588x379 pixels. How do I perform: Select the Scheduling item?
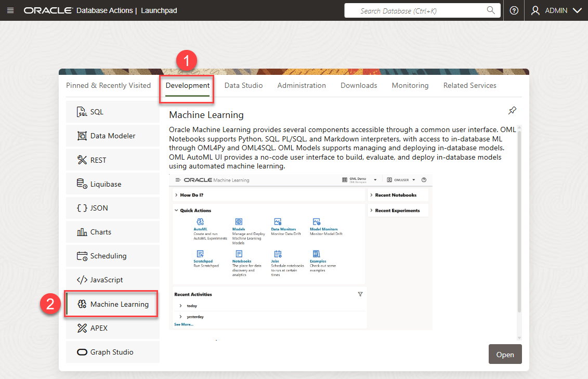(113, 256)
